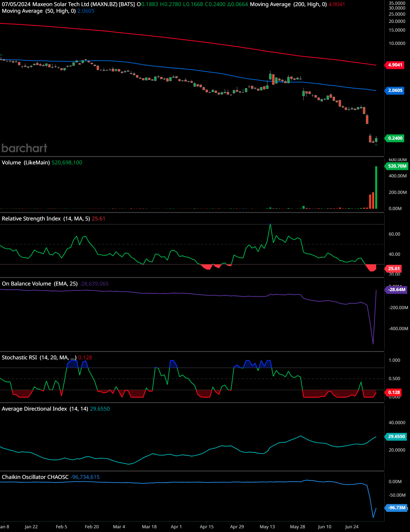Viewport: 410px width, 532px height.
Task: Select the green 0.2400 last price tag
Action: tap(395, 138)
